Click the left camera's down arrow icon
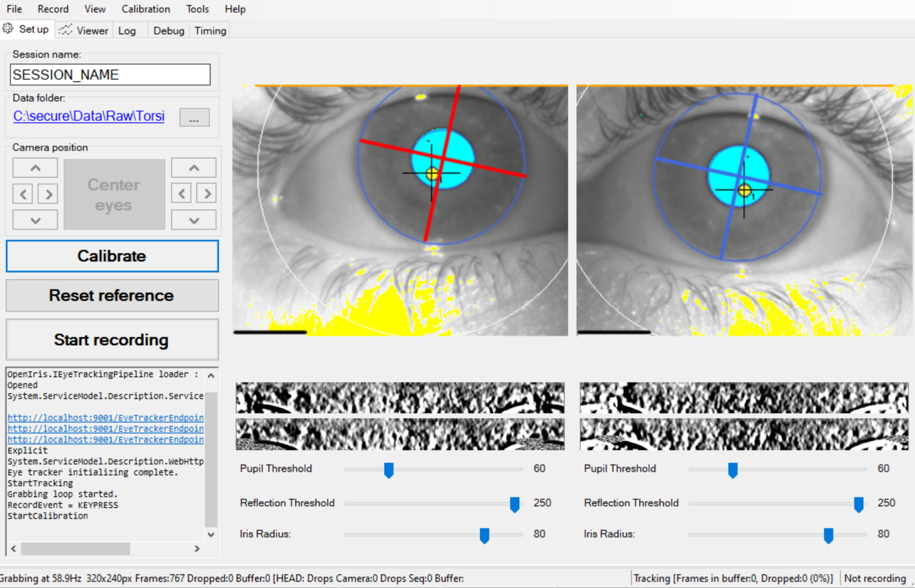 pos(35,219)
